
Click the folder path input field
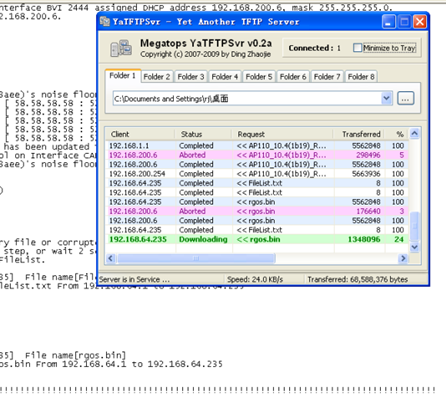(x=247, y=99)
